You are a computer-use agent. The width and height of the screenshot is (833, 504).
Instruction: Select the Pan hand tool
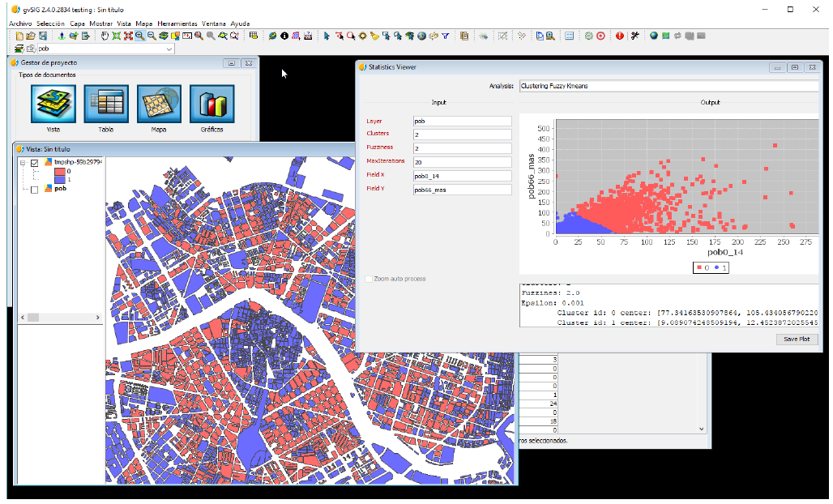coord(105,36)
